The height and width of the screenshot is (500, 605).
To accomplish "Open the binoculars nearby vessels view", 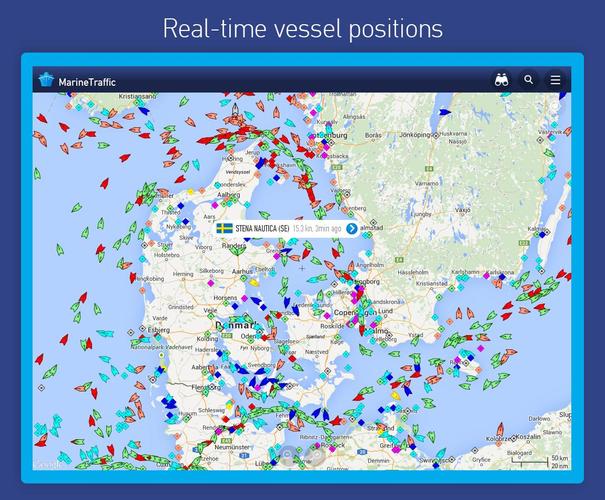I will [501, 80].
